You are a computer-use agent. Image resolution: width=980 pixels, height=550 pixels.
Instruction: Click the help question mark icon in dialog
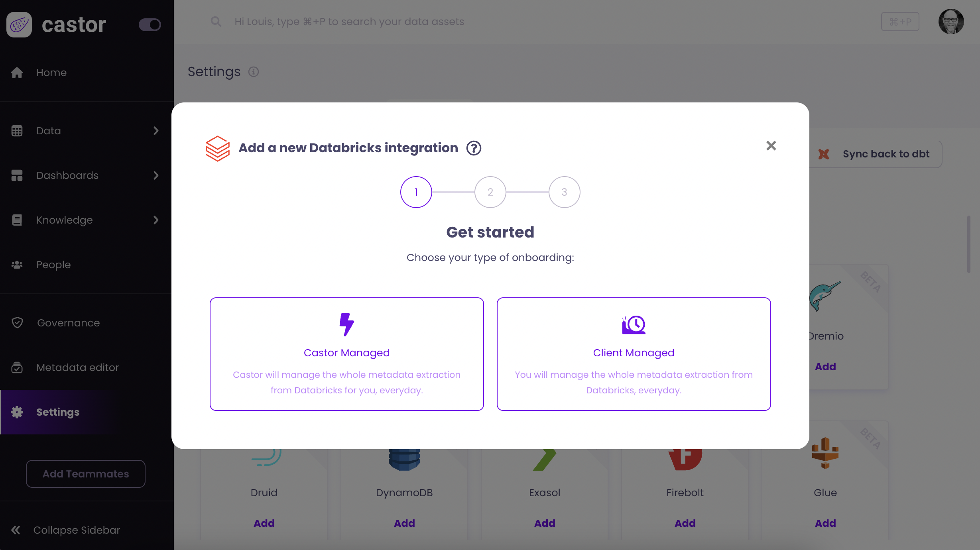coord(474,148)
